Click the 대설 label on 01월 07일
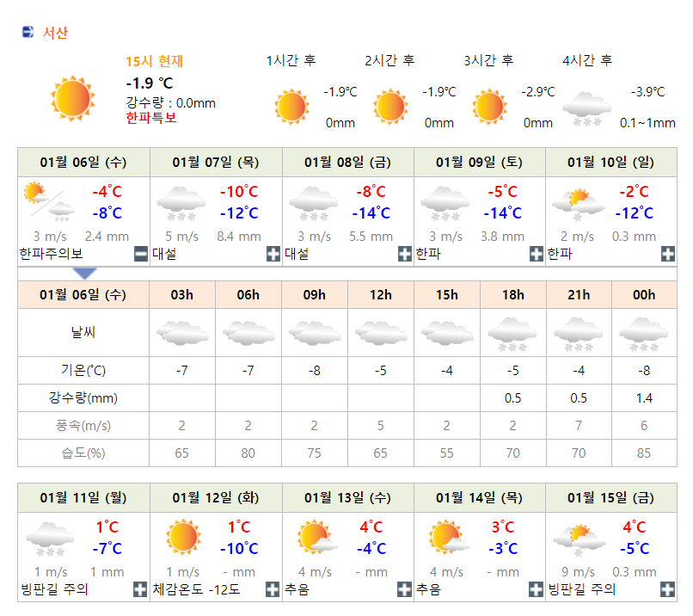 164,254
